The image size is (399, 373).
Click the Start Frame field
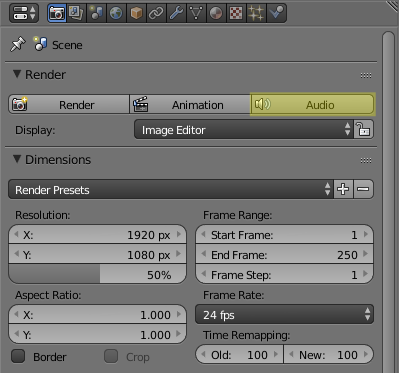(284, 235)
